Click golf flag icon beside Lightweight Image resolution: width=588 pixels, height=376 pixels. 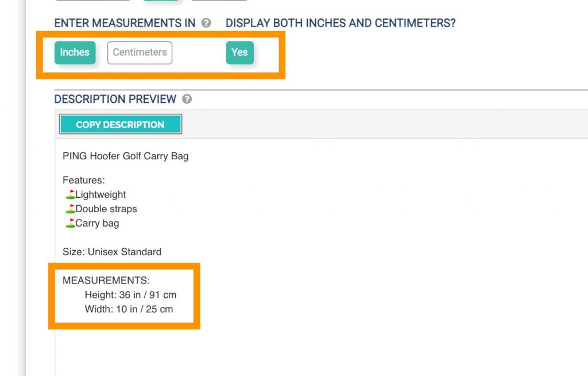pyautogui.click(x=70, y=194)
